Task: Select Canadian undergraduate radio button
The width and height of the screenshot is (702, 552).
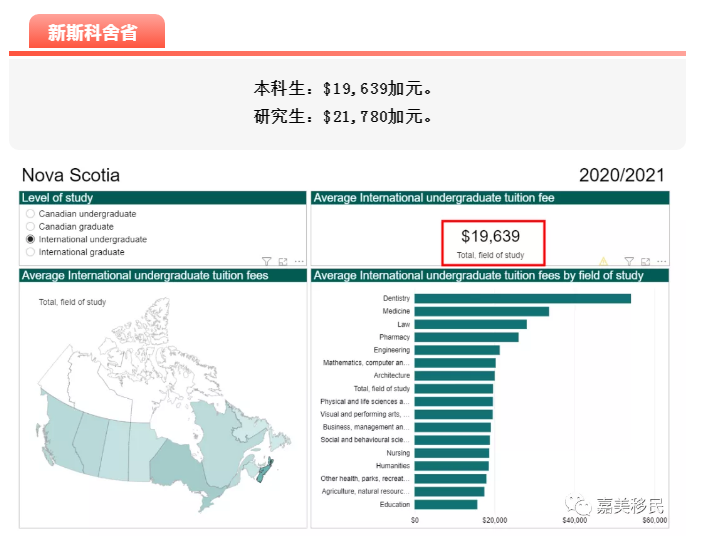Action: point(30,214)
